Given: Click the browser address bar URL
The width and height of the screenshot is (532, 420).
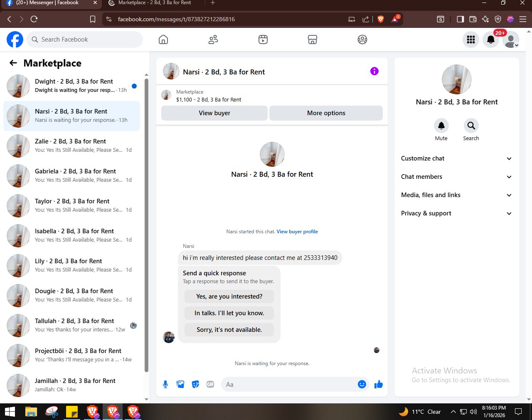Looking at the screenshot, I should click(x=176, y=19).
